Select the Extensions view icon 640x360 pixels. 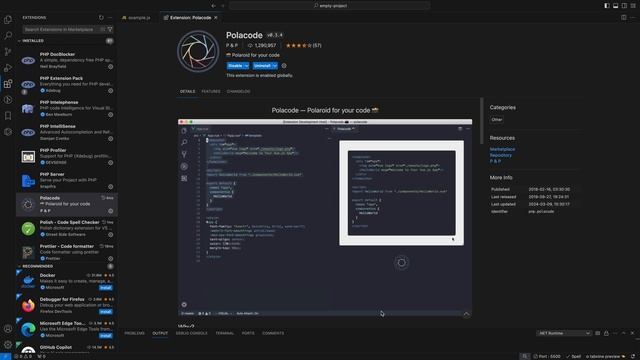pos(8,84)
